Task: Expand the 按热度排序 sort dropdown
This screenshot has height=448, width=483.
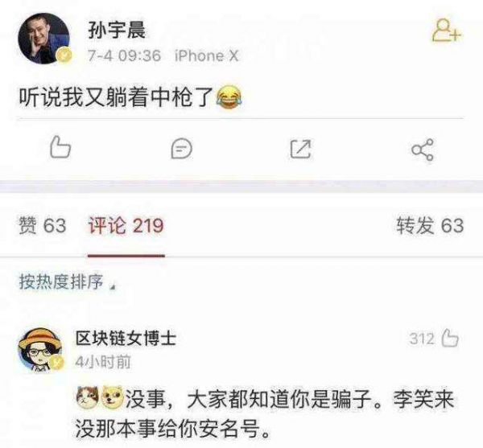Action: 68,282
